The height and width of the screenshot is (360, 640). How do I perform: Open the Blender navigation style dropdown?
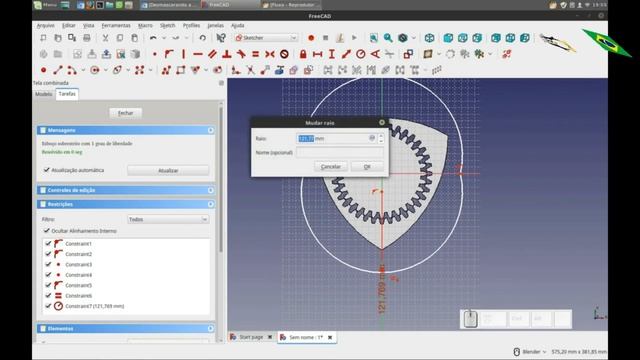coord(530,351)
